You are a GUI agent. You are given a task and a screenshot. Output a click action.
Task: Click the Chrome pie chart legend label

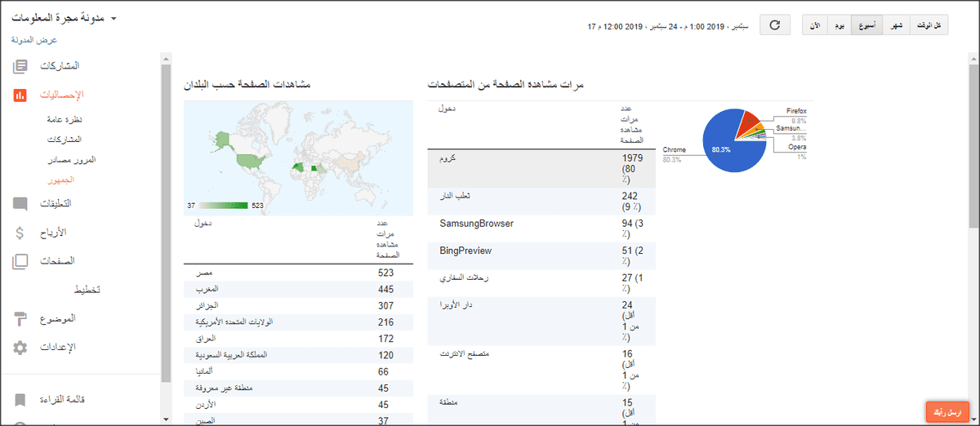[x=674, y=150]
